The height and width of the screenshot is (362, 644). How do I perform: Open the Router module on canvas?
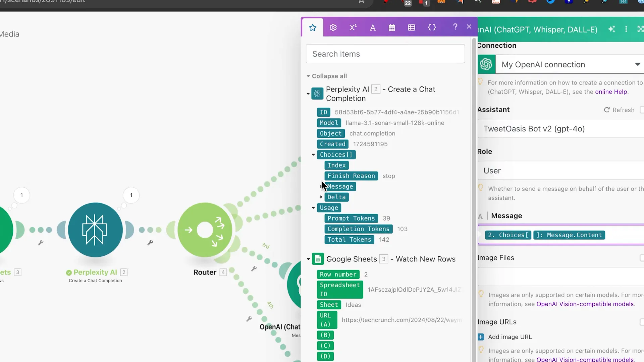click(205, 230)
